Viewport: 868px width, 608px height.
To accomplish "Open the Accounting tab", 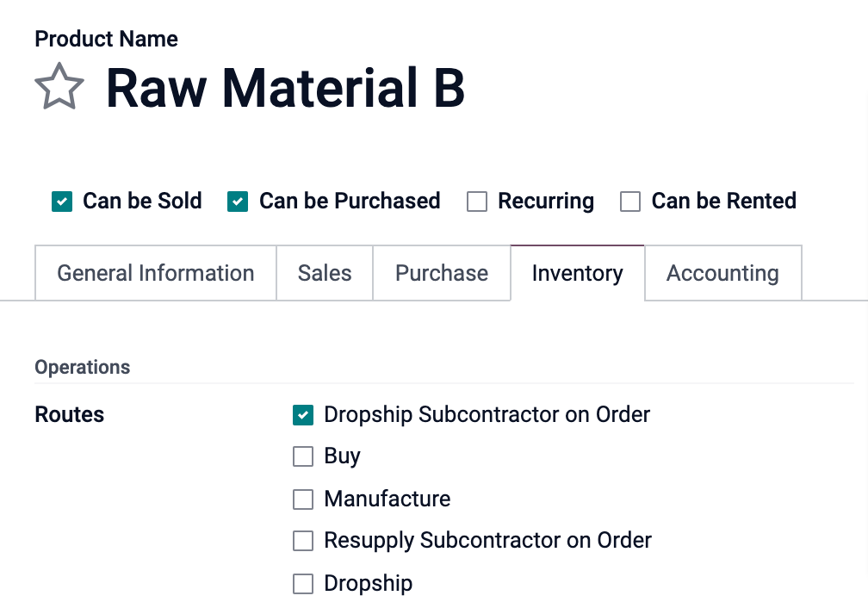I will 722,273.
